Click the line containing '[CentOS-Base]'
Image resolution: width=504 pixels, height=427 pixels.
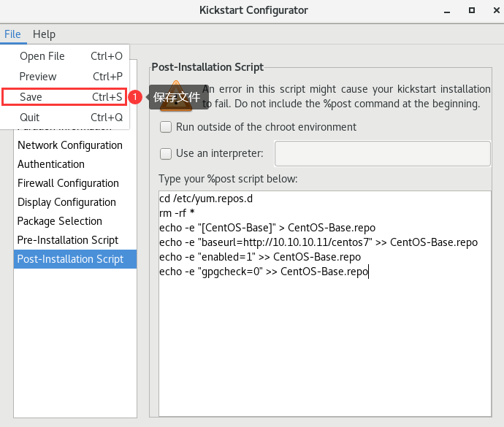(x=267, y=228)
